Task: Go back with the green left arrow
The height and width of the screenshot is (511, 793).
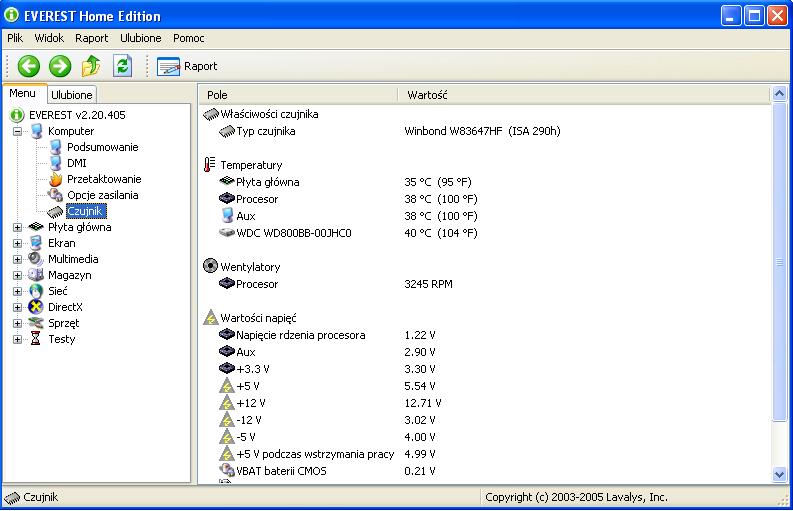Action: coord(29,66)
